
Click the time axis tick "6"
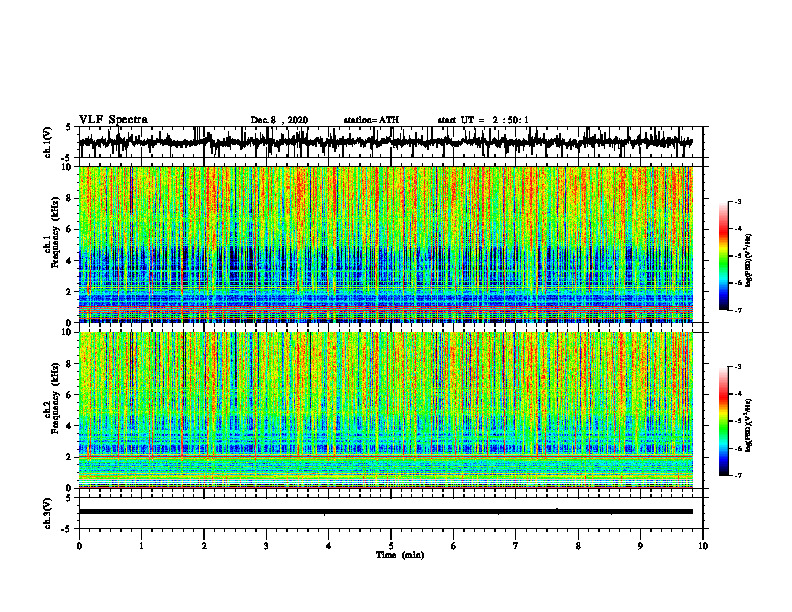point(454,546)
